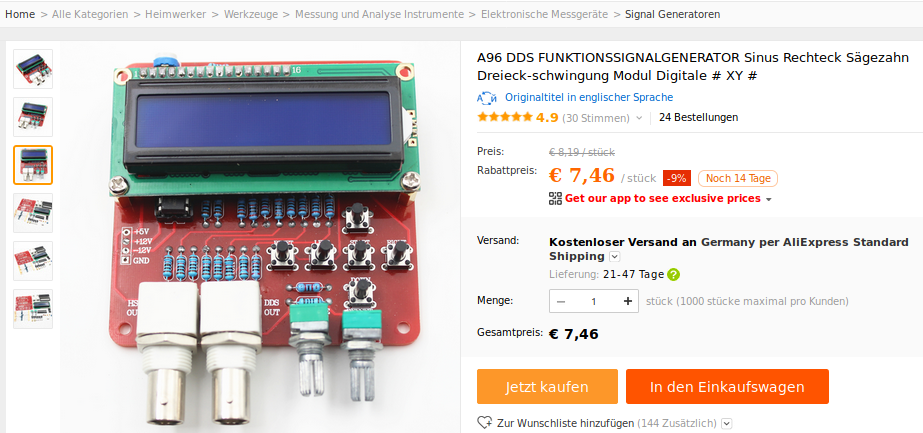The image size is (923, 433).
Task: Select the last product thumbnail
Action: pyautogui.click(x=33, y=309)
